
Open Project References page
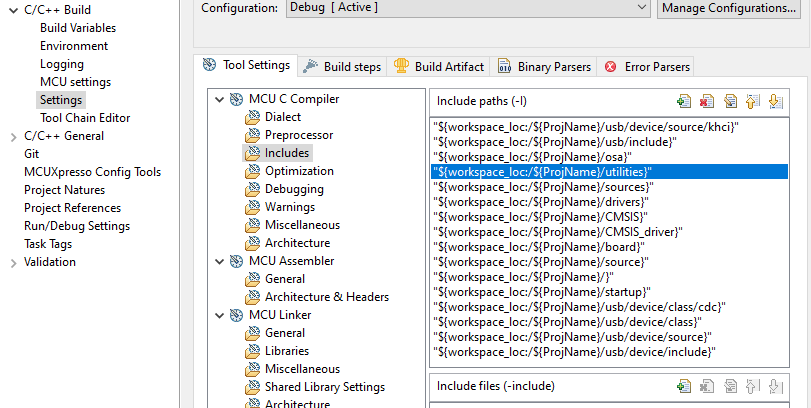coord(72,208)
